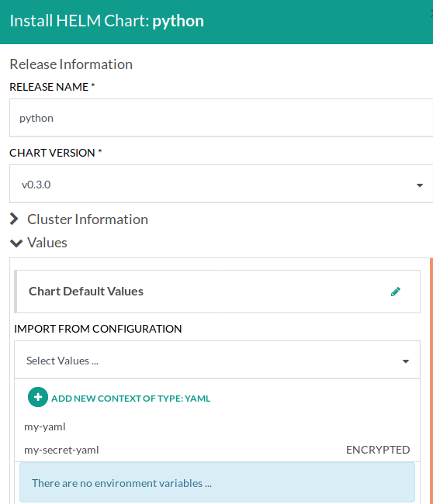Screen dimensions: 433x504
Task: Click the ENCRYPTED label beside my-secret-yaml
Action: 378,450
